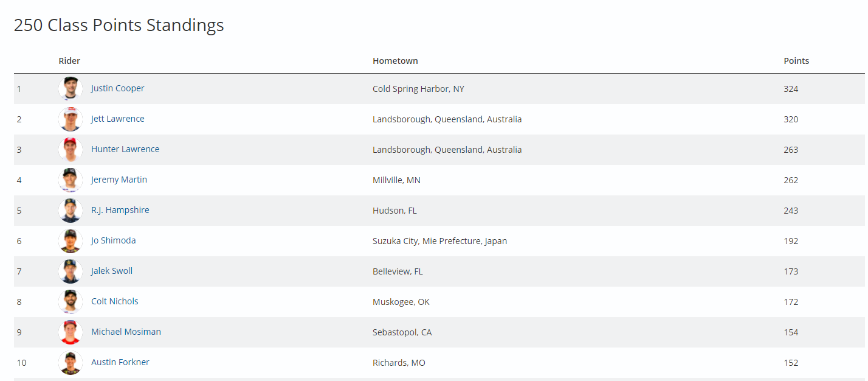The image size is (868, 381).
Task: Click Justin Cooper's rider avatar photo
Action: [x=71, y=89]
